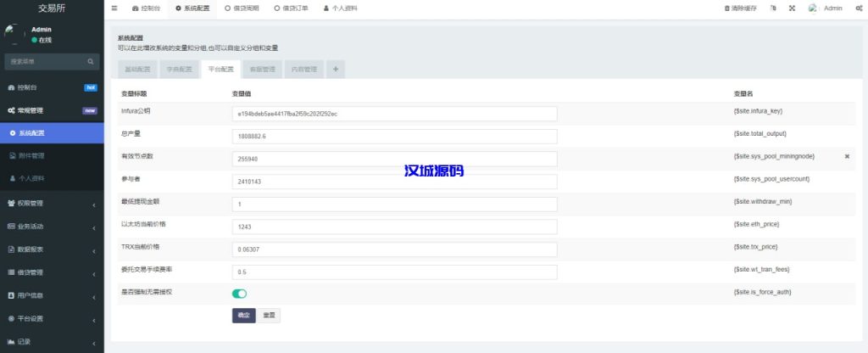Click the {$site.infura_key} variable name
Screen dimensions: 868x353
point(758,111)
